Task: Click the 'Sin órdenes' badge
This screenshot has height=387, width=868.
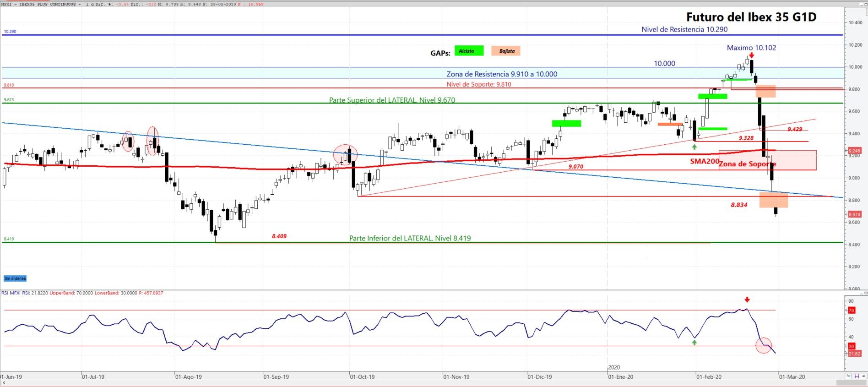Action: pyautogui.click(x=15, y=278)
